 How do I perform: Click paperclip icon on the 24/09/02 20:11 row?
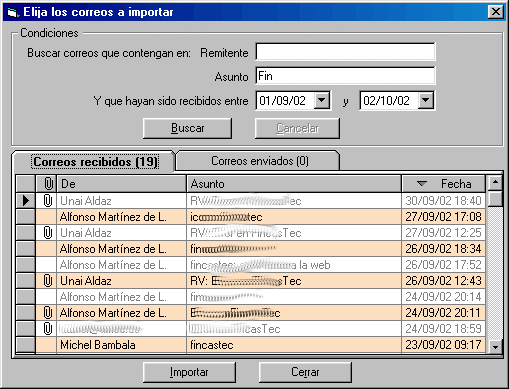48,313
